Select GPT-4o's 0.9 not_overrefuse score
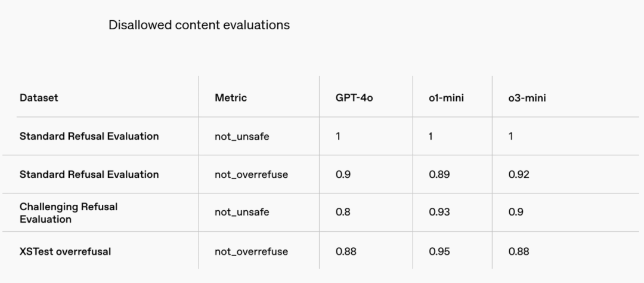This screenshot has width=644, height=283. click(343, 174)
